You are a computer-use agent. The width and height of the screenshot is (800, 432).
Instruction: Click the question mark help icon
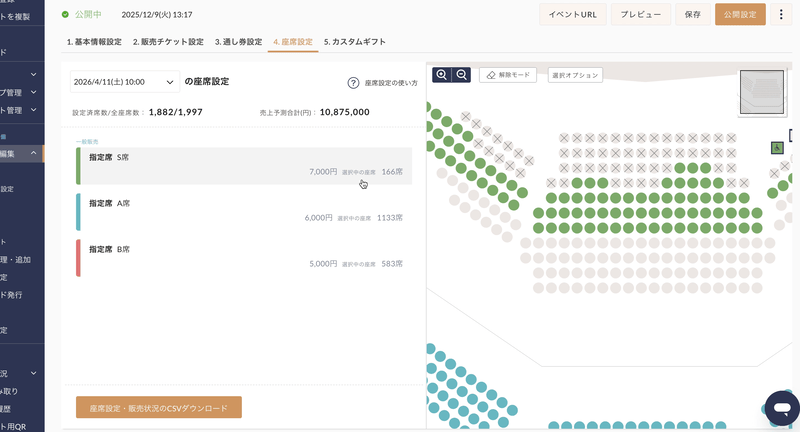353,83
